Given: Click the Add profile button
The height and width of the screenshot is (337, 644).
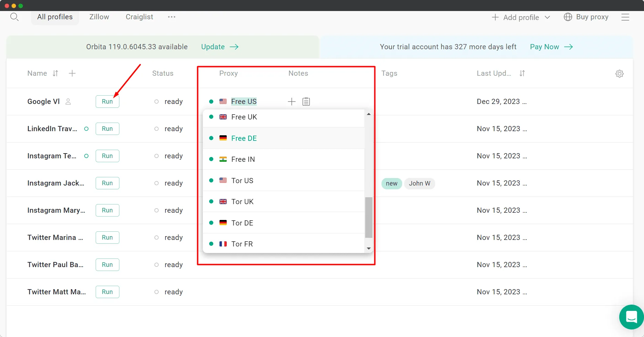Looking at the screenshot, I should [521, 17].
